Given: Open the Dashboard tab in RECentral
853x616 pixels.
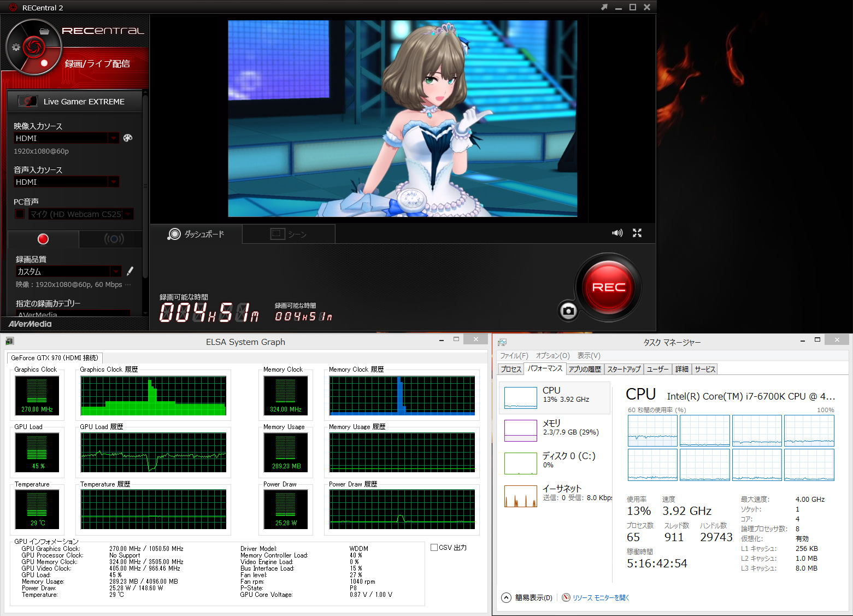Looking at the screenshot, I should click(x=196, y=234).
